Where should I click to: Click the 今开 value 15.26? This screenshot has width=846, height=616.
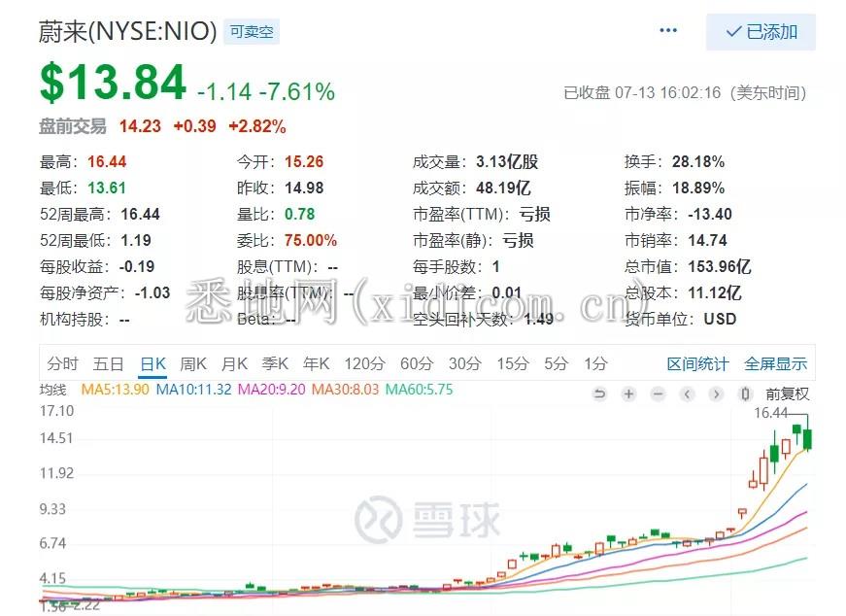tap(304, 161)
